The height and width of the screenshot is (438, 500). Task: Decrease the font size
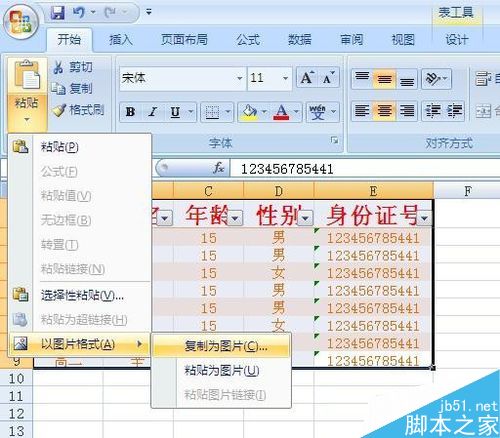click(328, 78)
